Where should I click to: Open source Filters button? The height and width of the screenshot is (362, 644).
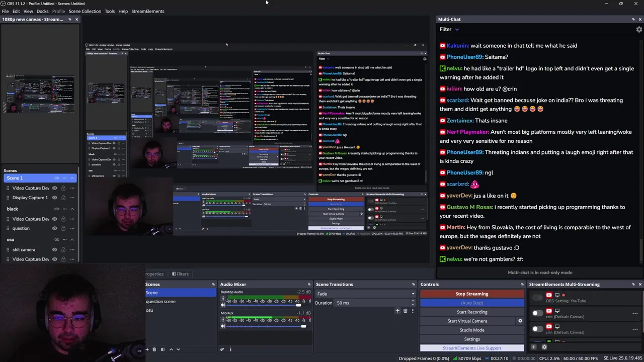[x=180, y=274]
